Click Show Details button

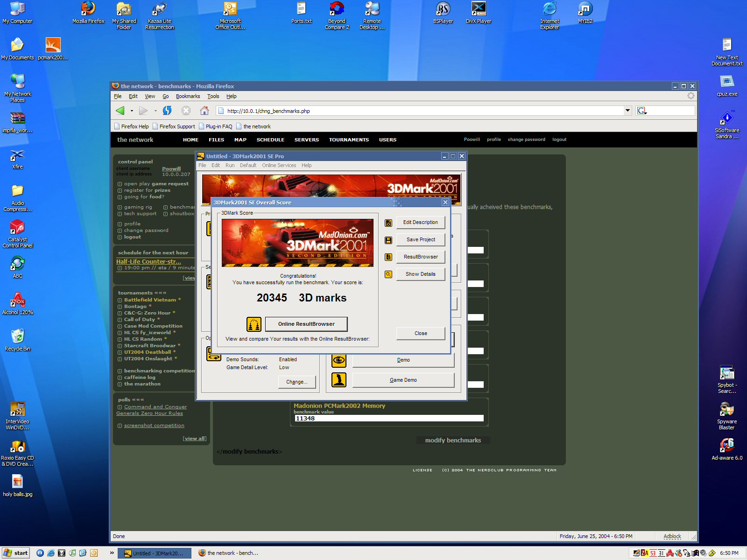(421, 274)
